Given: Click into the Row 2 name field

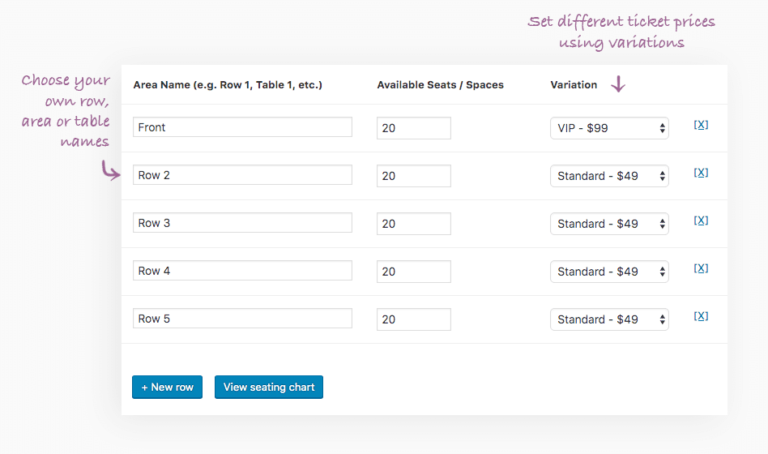Looking at the screenshot, I should pyautogui.click(x=242, y=175).
